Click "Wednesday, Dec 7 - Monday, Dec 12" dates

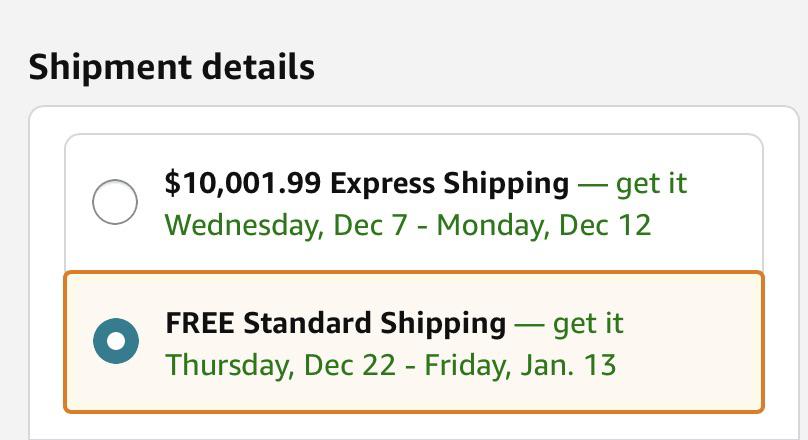click(407, 224)
